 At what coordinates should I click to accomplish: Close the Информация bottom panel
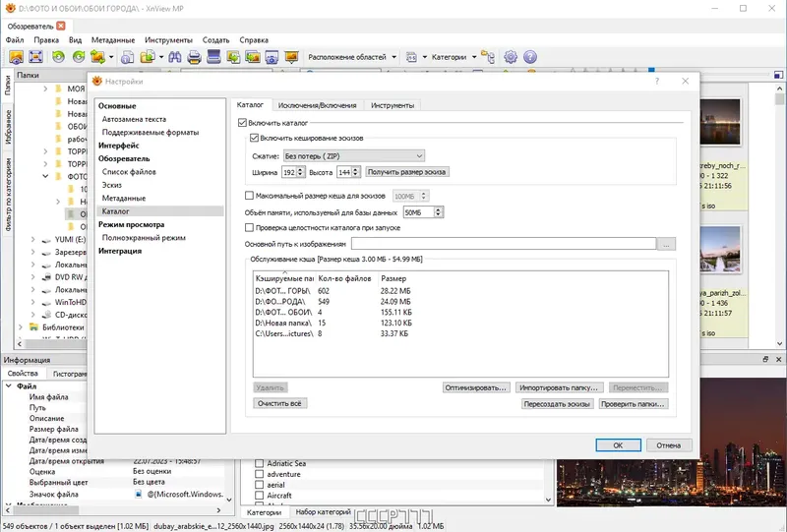tap(778, 359)
